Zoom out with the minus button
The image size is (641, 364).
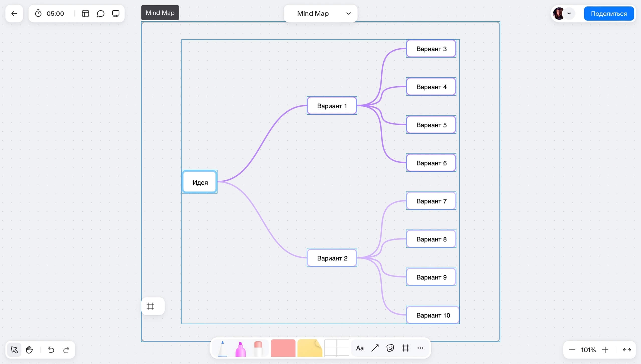pos(572,350)
